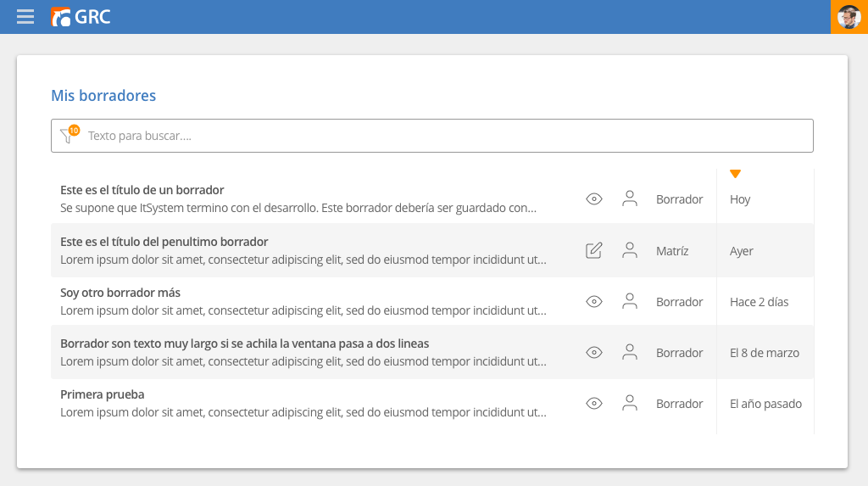
Task: Click the user icon in the first draft row
Action: coord(629,199)
